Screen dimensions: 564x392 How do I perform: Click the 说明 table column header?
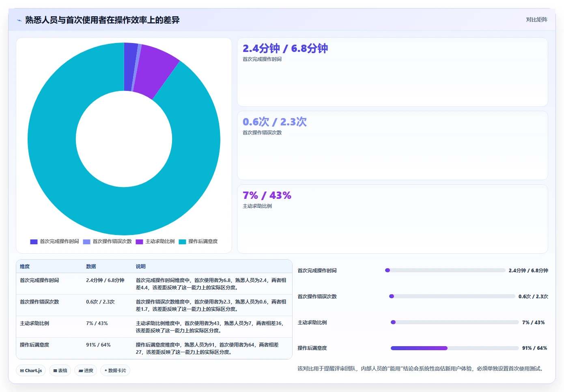pos(141,267)
